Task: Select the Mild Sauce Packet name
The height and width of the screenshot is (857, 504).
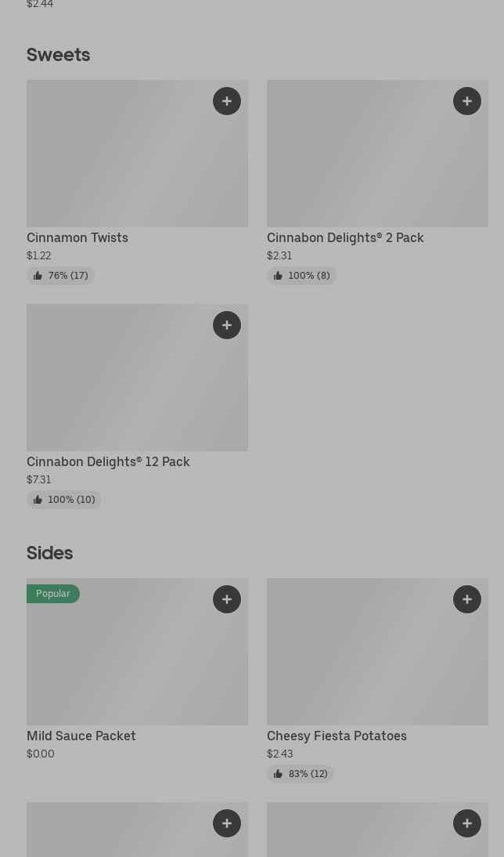Action: coord(81,736)
